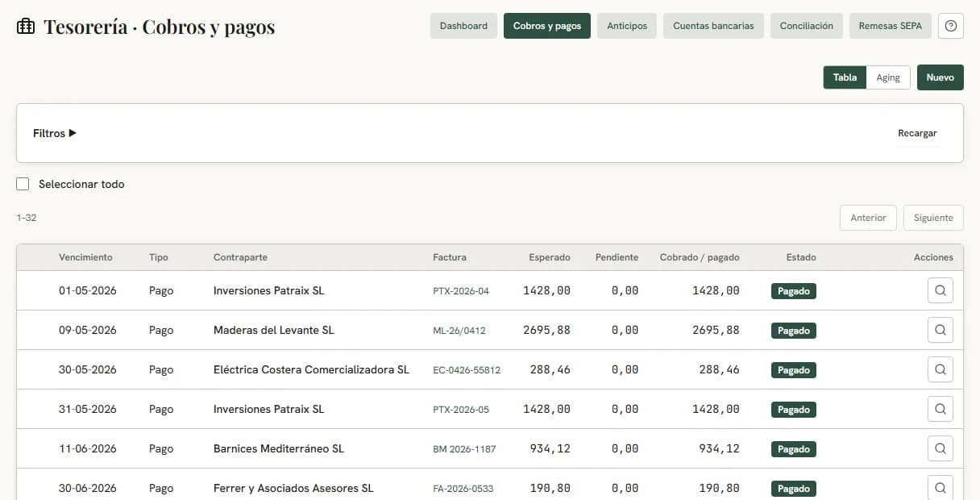View details of invoice PTX-2026-04 via magnifier
This screenshot has width=980, height=500.
pyautogui.click(x=941, y=290)
